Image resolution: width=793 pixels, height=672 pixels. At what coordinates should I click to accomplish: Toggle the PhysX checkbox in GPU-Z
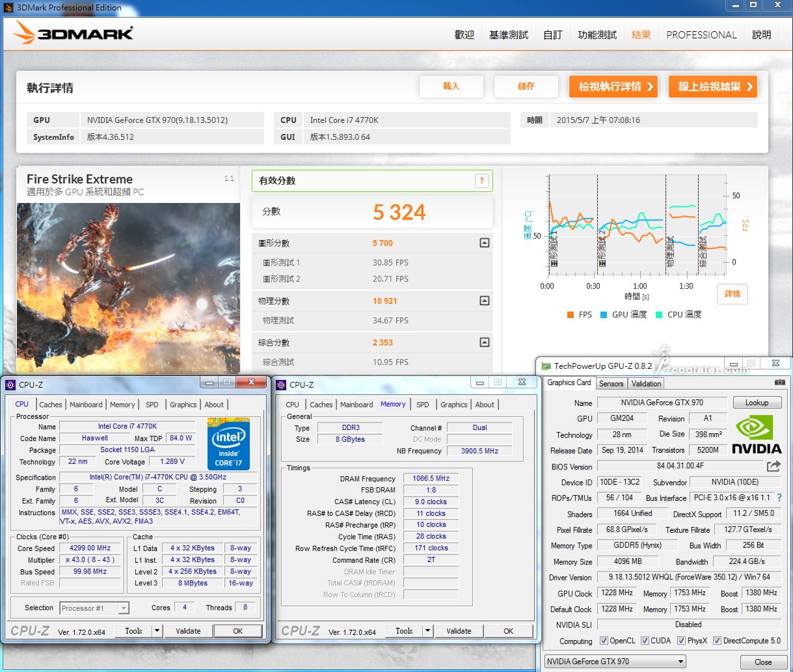tap(681, 641)
